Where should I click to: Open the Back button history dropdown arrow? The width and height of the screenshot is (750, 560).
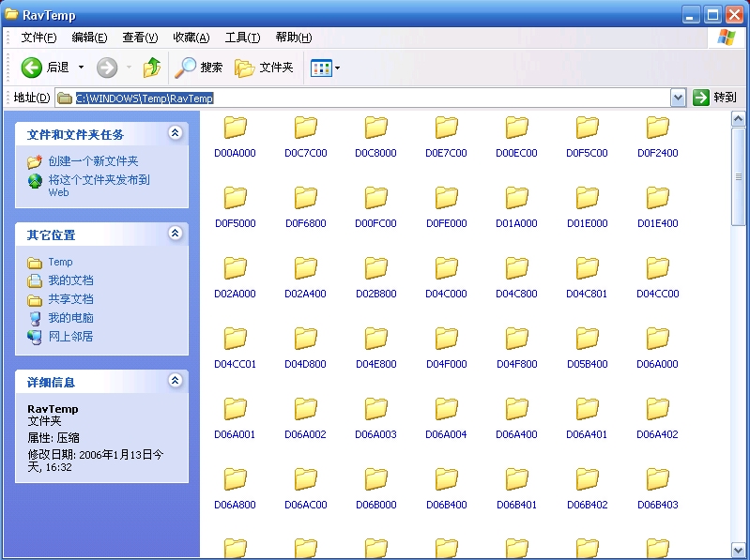tap(81, 68)
